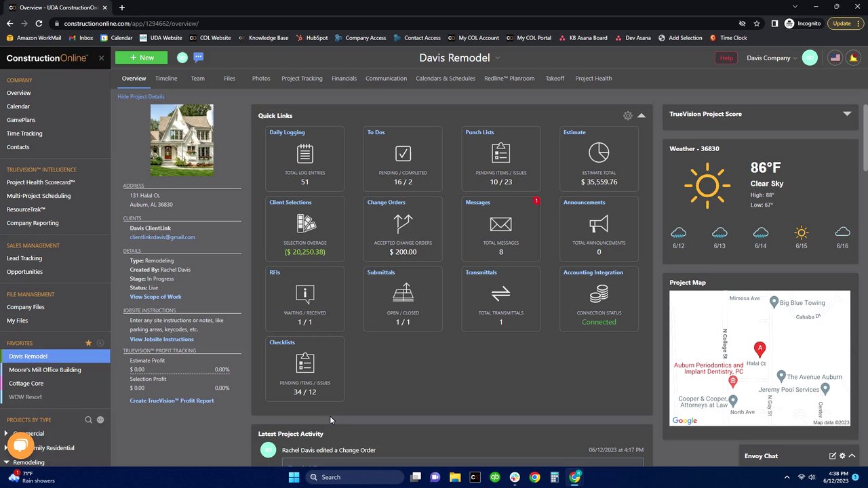
Task: Click the US flag language icon
Action: coord(835,58)
